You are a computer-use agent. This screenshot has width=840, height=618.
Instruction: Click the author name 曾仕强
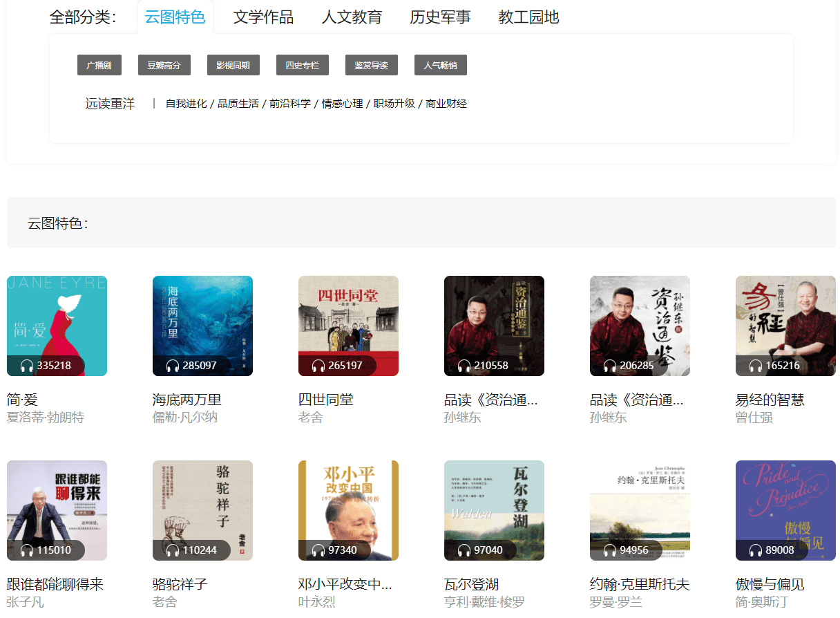coord(754,418)
